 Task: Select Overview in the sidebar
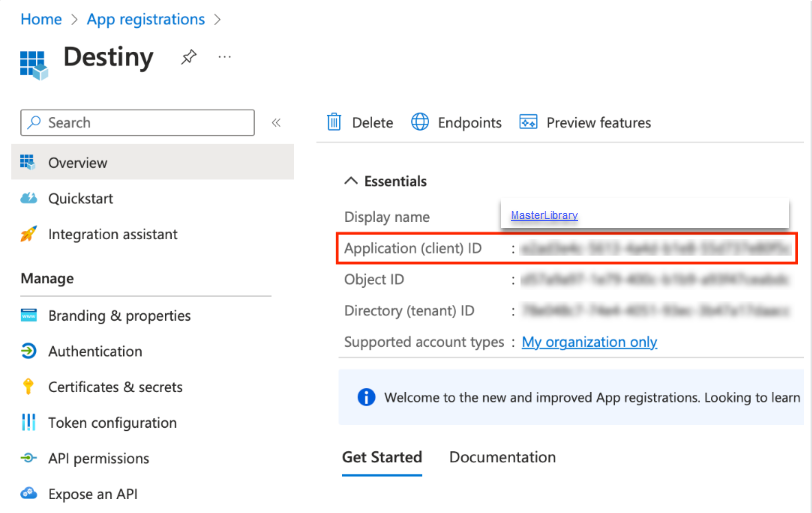tap(152, 163)
